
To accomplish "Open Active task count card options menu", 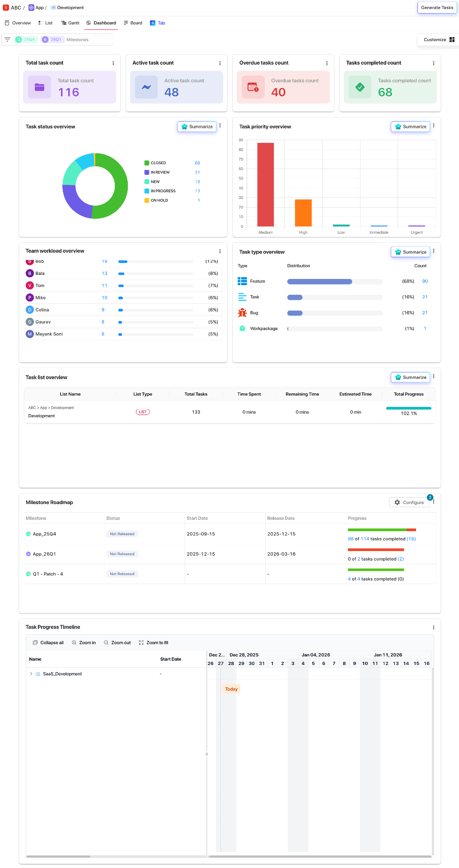I will point(220,63).
